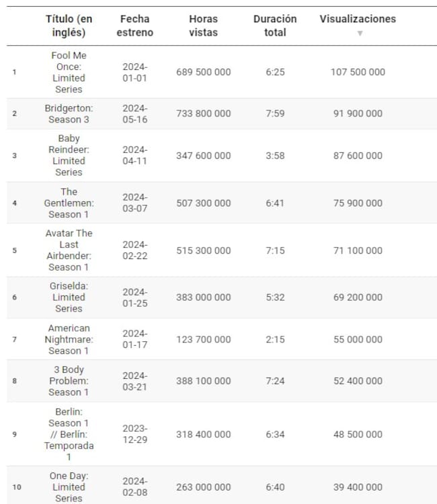Select The Gentlemen: Season 1 title
The height and width of the screenshot is (504, 437).
[x=69, y=203]
